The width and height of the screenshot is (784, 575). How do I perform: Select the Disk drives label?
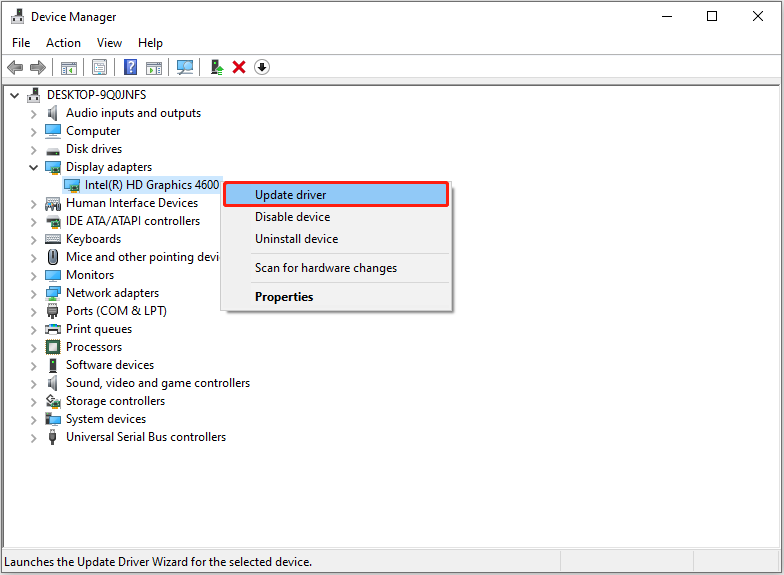click(94, 149)
